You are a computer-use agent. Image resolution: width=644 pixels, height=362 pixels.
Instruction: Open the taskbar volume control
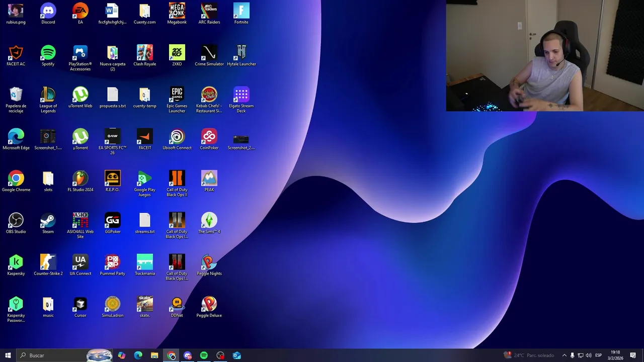pyautogui.click(x=589, y=355)
